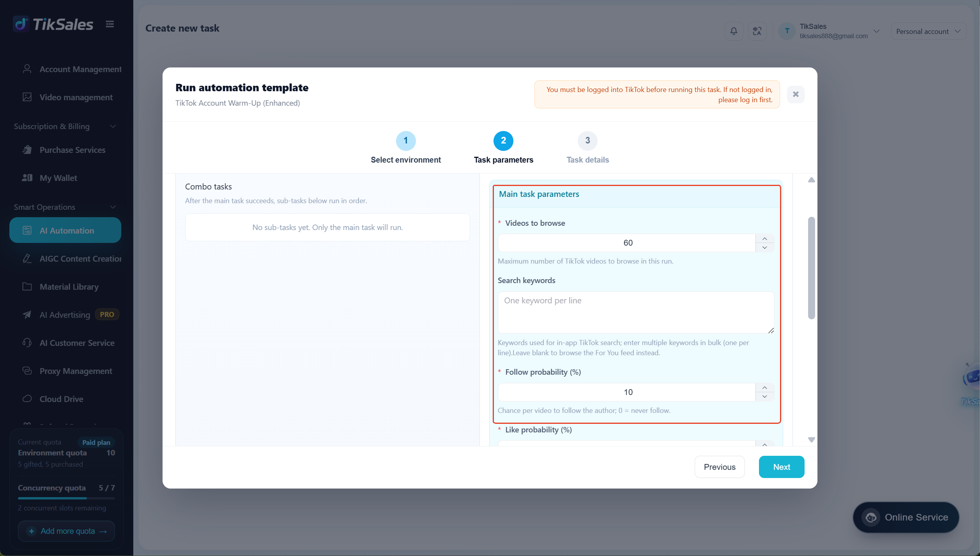
Task: Go to step 1 Select environment
Action: click(x=406, y=147)
